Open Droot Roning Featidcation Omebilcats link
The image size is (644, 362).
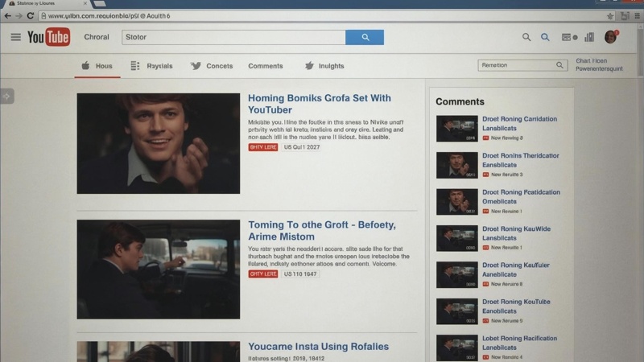pyautogui.click(x=521, y=196)
